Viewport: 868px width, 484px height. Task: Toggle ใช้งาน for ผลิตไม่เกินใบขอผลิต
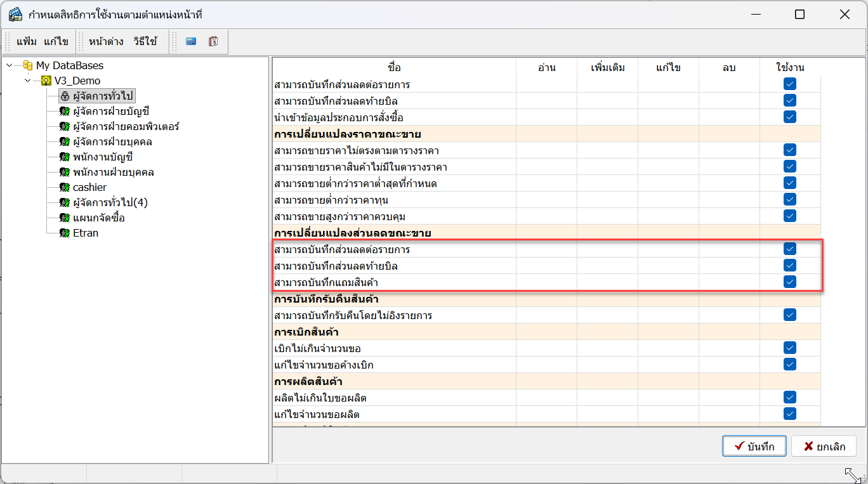point(790,397)
